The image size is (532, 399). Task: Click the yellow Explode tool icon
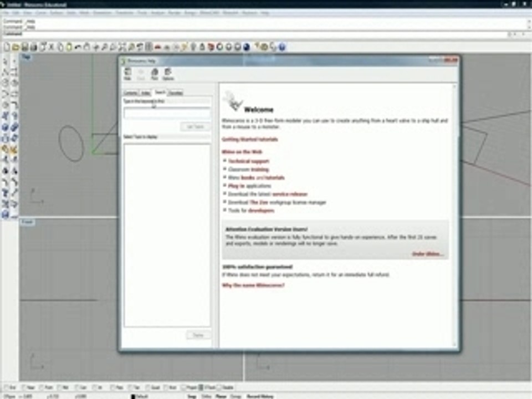[14, 149]
